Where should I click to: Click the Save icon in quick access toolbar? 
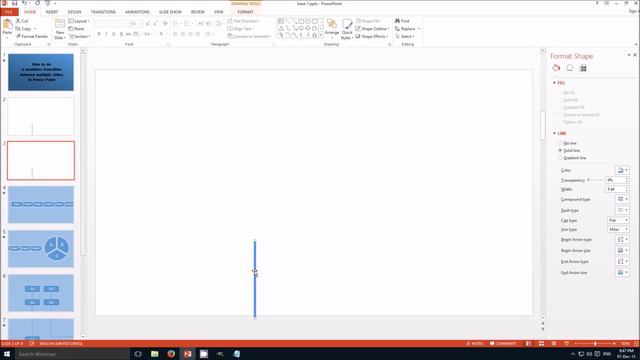click(14, 3)
